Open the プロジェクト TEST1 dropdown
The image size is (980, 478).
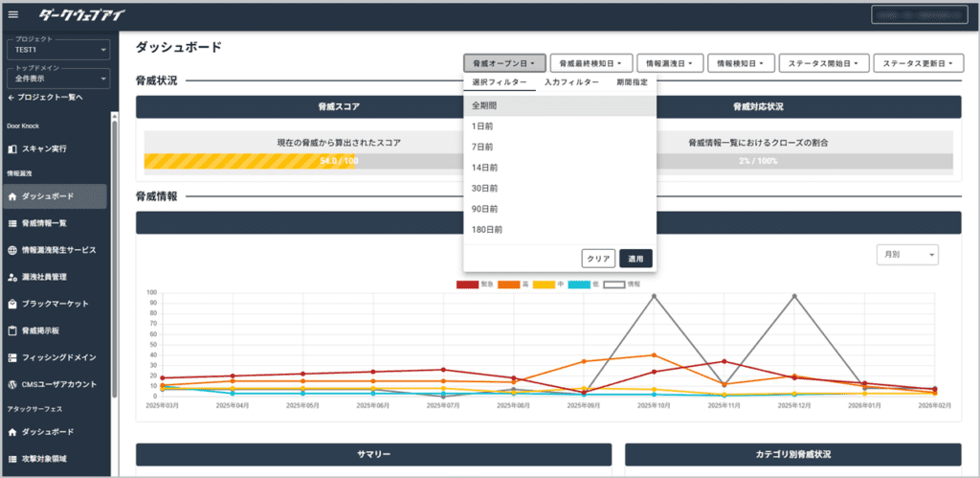pyautogui.click(x=58, y=50)
